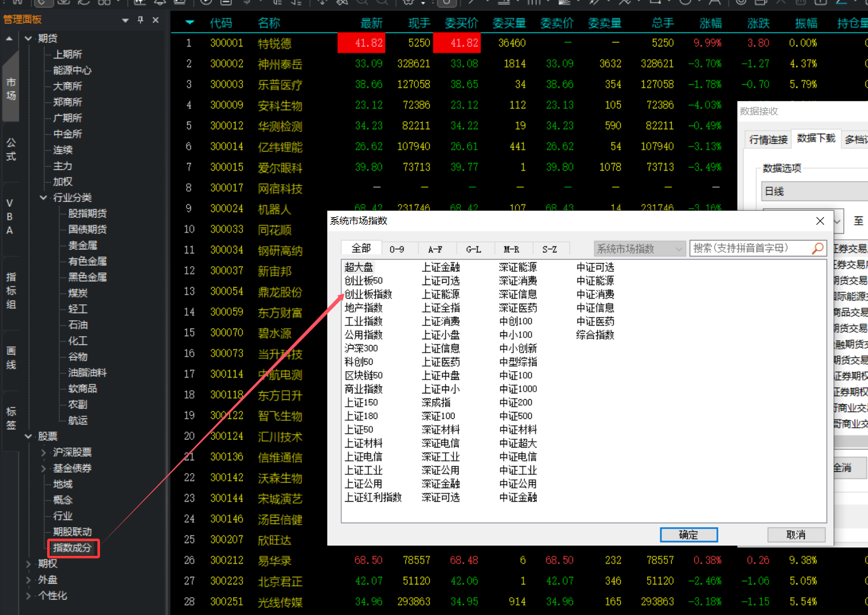The height and width of the screenshot is (615, 868).
Task: Select 概念 under 股票
Action: [x=62, y=500]
